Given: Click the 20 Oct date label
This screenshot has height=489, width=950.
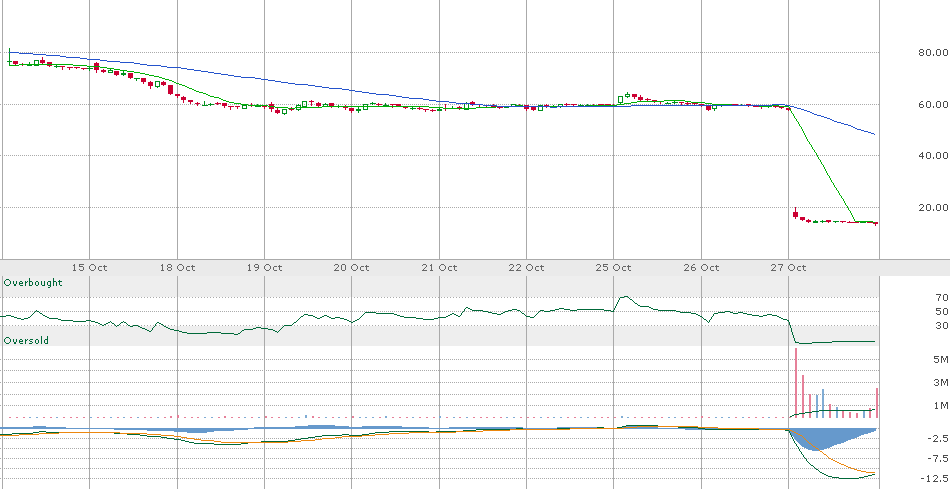Looking at the screenshot, I should click(352, 267).
